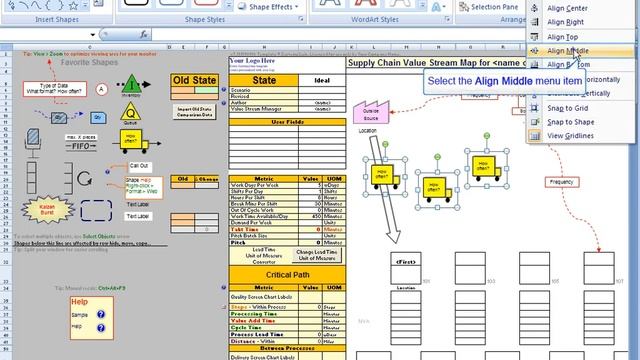Click the Snap to Shape icon
The height and width of the screenshot is (360, 640).
(534, 122)
